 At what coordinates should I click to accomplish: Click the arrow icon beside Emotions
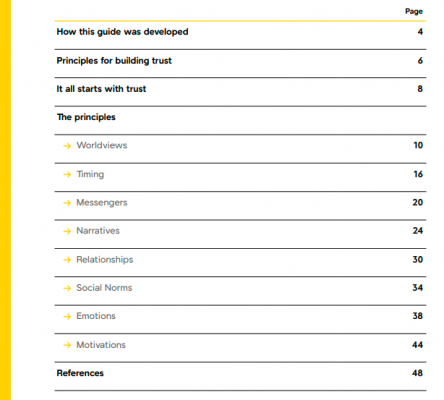(67, 316)
